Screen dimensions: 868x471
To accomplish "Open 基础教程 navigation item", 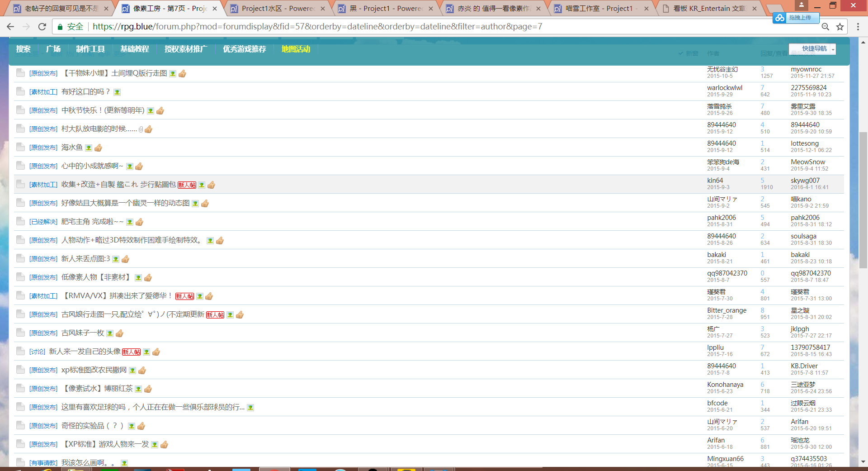I will pyautogui.click(x=135, y=49).
